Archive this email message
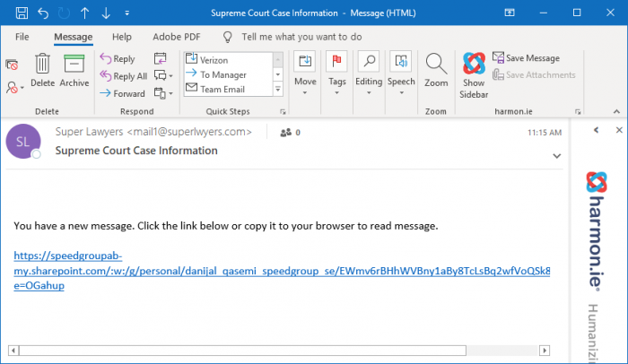The height and width of the screenshot is (364, 628). (x=74, y=70)
